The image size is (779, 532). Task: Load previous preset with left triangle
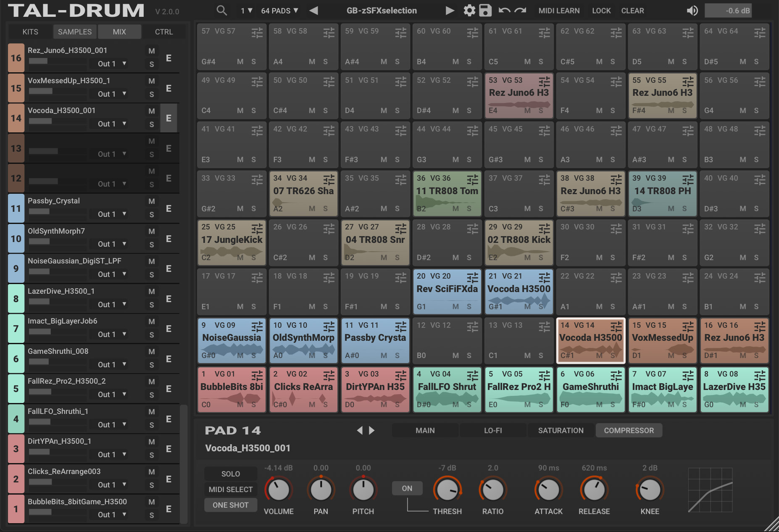tap(313, 11)
